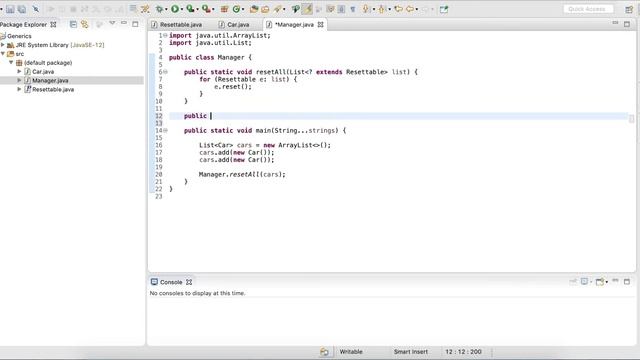Collapse the src folder node
Screen dimensions: 640x360
coord(3,54)
